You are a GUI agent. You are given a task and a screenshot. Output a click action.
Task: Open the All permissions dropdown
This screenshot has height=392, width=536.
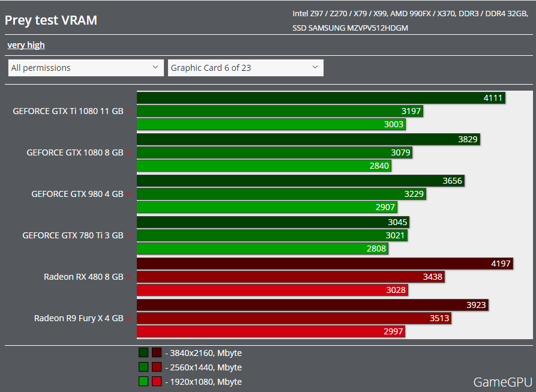pyautogui.click(x=86, y=68)
